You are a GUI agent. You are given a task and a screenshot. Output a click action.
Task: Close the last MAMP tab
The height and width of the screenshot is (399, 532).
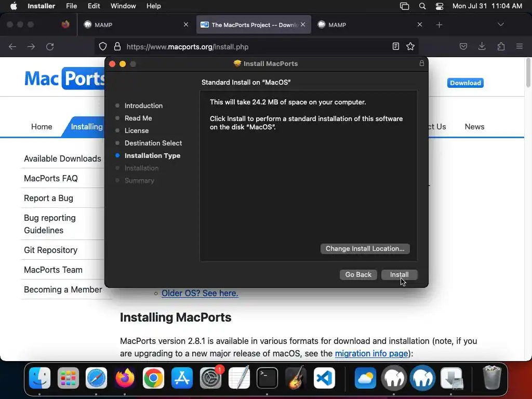[419, 24]
